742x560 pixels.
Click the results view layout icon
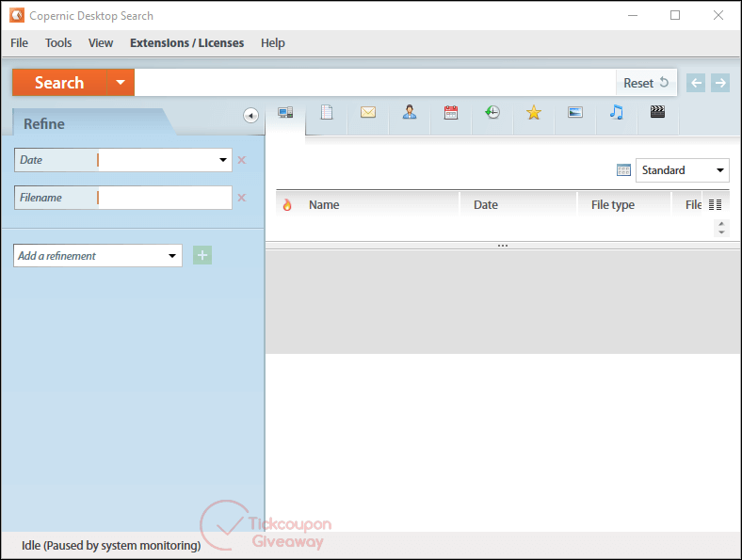[623, 169]
